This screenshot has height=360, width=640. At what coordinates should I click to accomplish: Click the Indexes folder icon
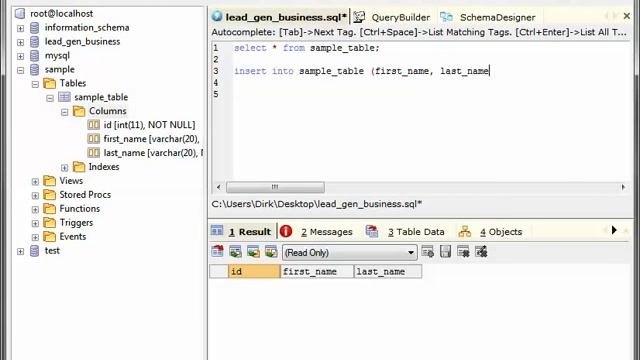79,167
